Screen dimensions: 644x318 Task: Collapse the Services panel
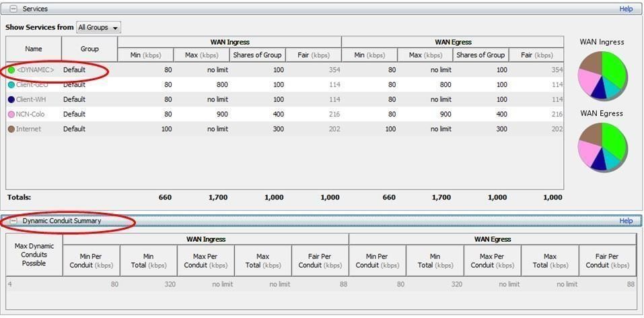click(x=13, y=9)
